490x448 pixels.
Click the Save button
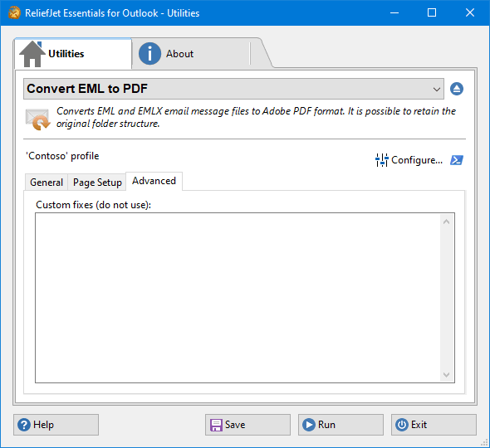pos(247,425)
